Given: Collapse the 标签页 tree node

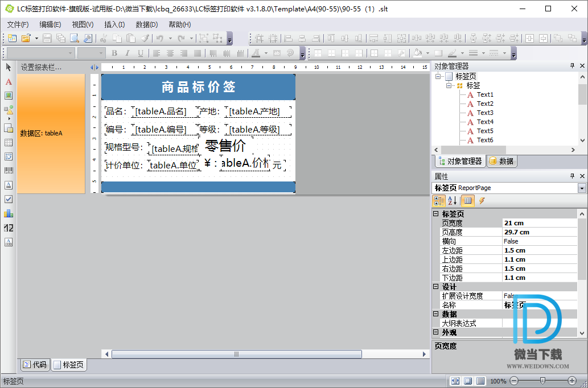Looking at the screenshot, I should 438,76.
